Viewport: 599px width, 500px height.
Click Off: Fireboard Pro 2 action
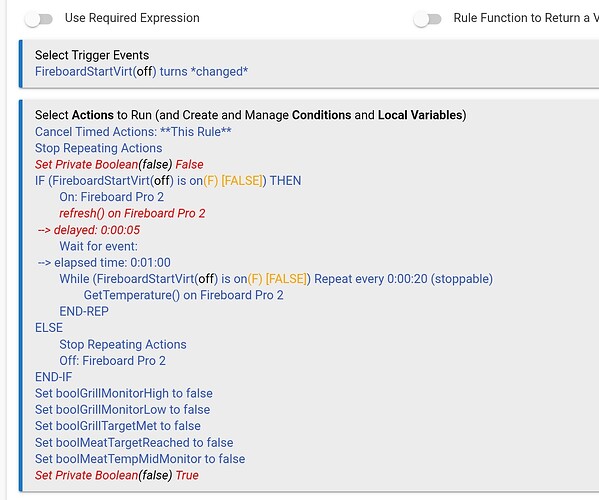(x=112, y=361)
